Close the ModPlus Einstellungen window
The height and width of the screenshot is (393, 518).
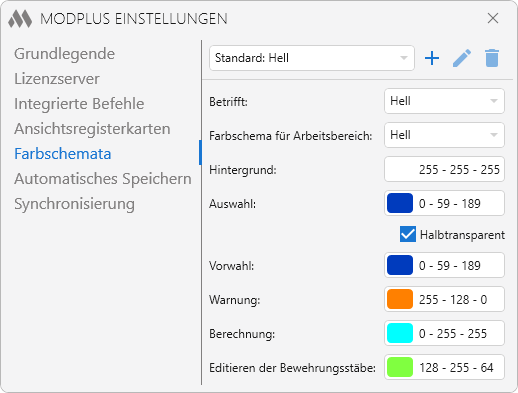493,18
